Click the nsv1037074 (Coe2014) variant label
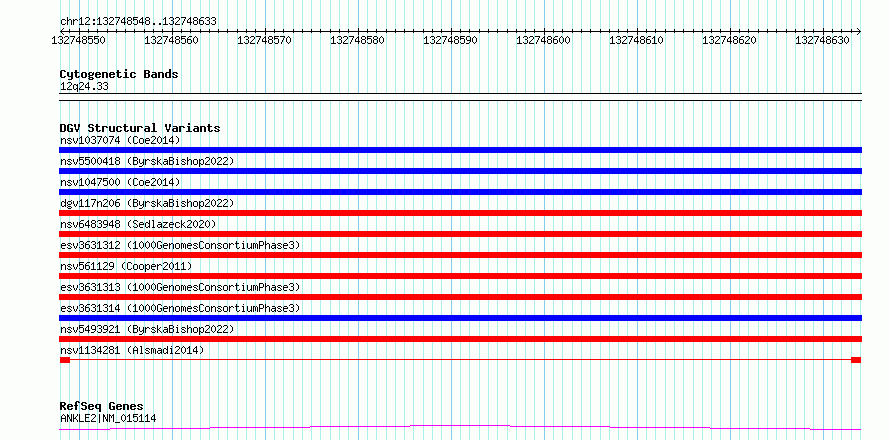The width and height of the screenshot is (890, 440). tap(120, 140)
